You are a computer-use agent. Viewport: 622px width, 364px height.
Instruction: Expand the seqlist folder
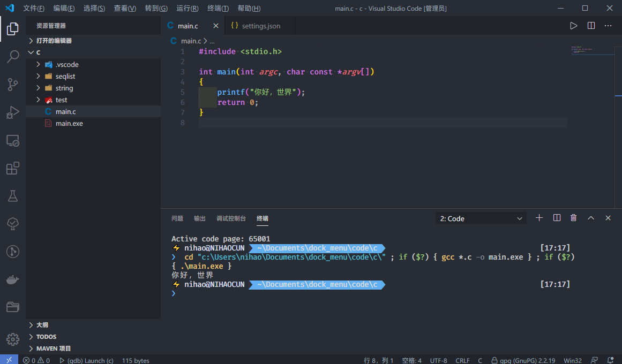click(x=65, y=77)
